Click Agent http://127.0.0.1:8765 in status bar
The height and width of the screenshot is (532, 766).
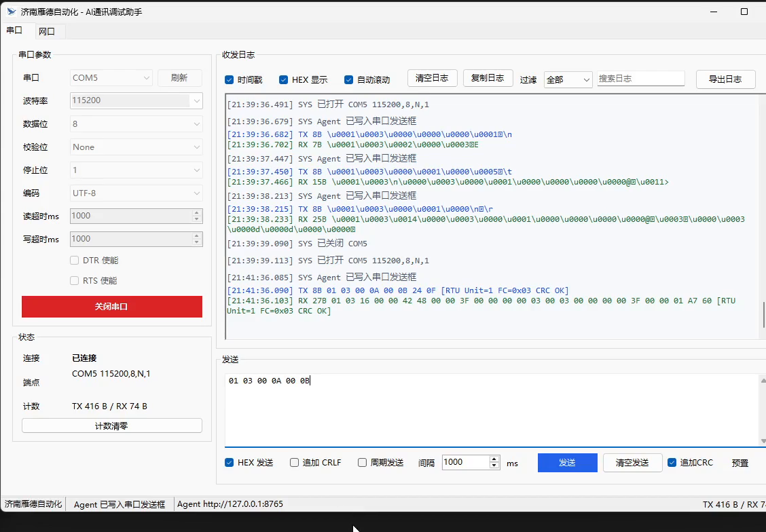click(x=230, y=504)
